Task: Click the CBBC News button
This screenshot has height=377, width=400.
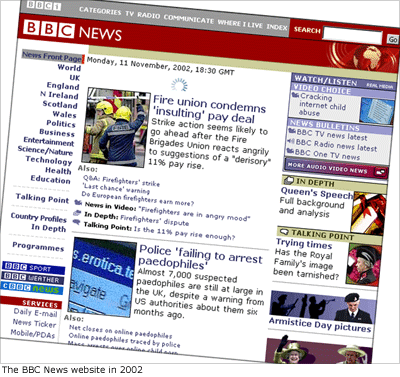Action: [32, 288]
